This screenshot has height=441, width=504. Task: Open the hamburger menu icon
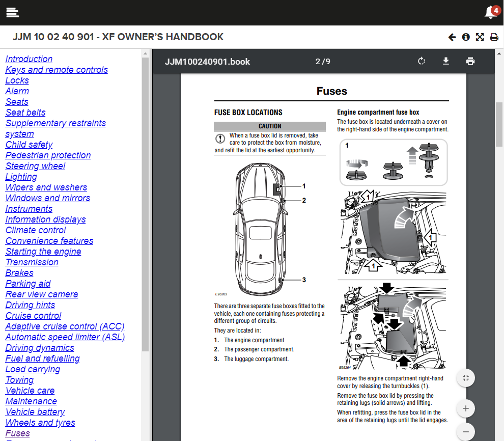click(x=13, y=13)
